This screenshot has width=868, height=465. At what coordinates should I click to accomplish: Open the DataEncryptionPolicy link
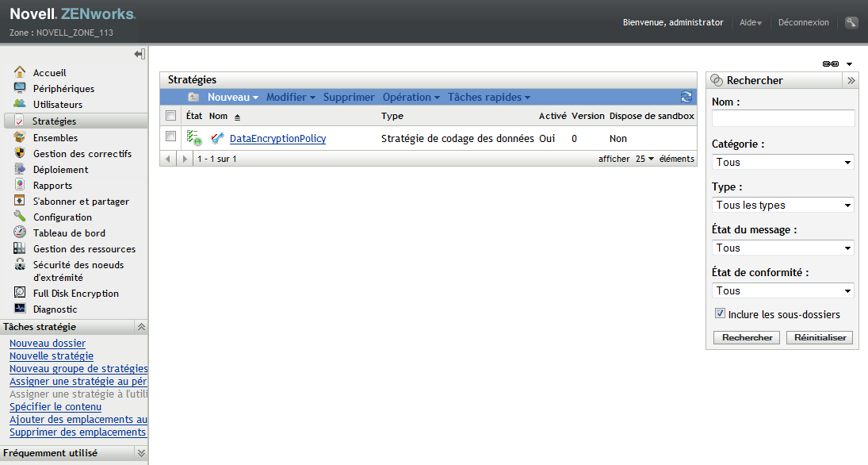click(277, 139)
